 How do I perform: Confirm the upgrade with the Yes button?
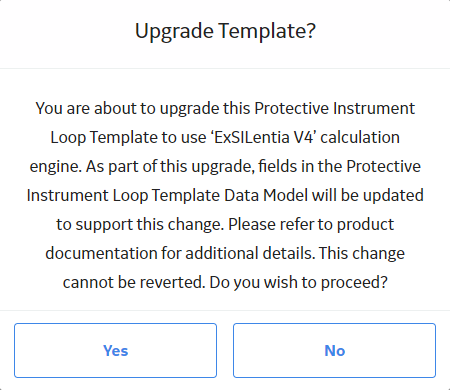pyautogui.click(x=115, y=350)
